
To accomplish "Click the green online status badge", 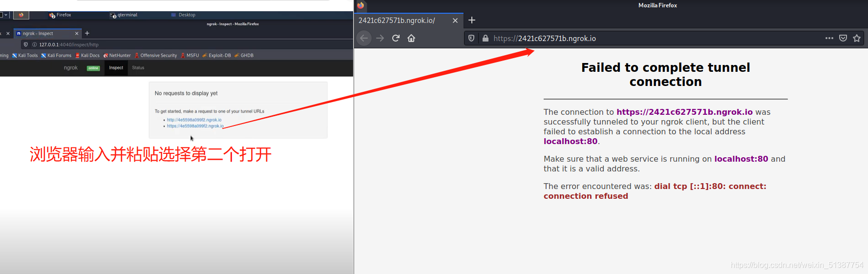I will (93, 68).
